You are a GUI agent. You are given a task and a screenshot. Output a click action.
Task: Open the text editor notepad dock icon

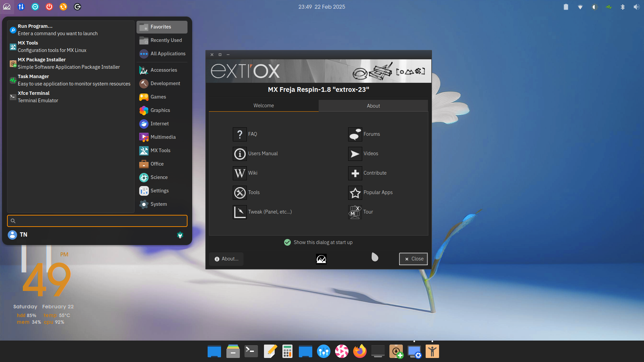pyautogui.click(x=270, y=351)
